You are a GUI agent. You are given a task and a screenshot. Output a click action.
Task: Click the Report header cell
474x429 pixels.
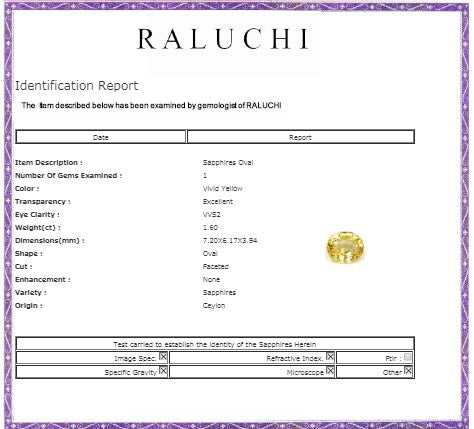click(x=300, y=137)
